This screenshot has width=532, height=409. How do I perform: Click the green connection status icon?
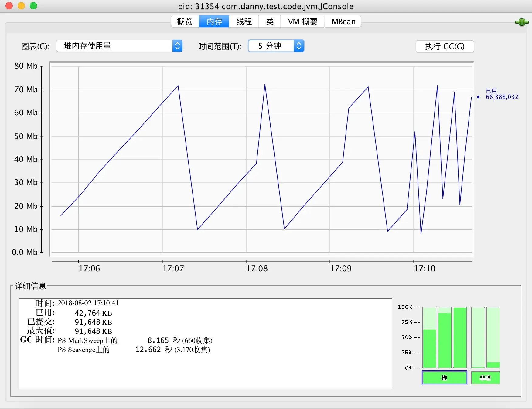click(x=522, y=22)
